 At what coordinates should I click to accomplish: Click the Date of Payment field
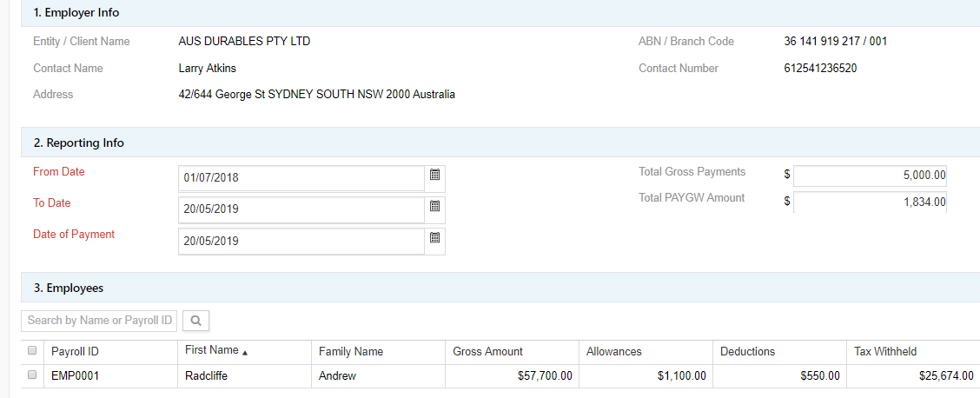click(301, 241)
